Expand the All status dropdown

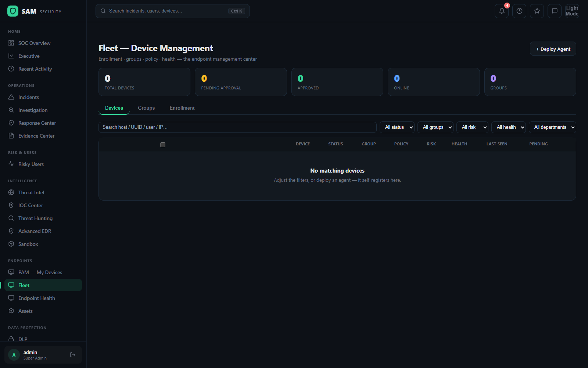point(397,127)
